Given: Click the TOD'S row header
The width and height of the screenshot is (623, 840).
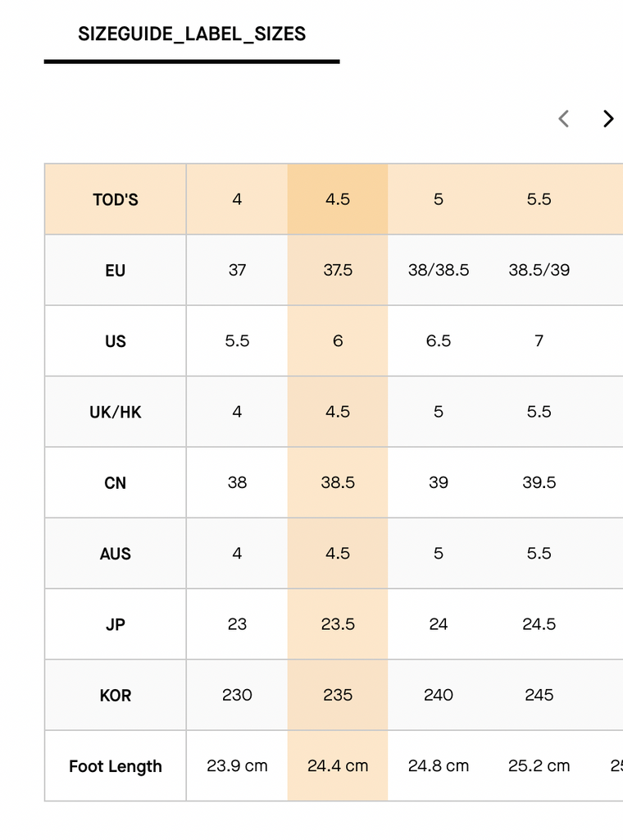Looking at the screenshot, I should pyautogui.click(x=115, y=199).
